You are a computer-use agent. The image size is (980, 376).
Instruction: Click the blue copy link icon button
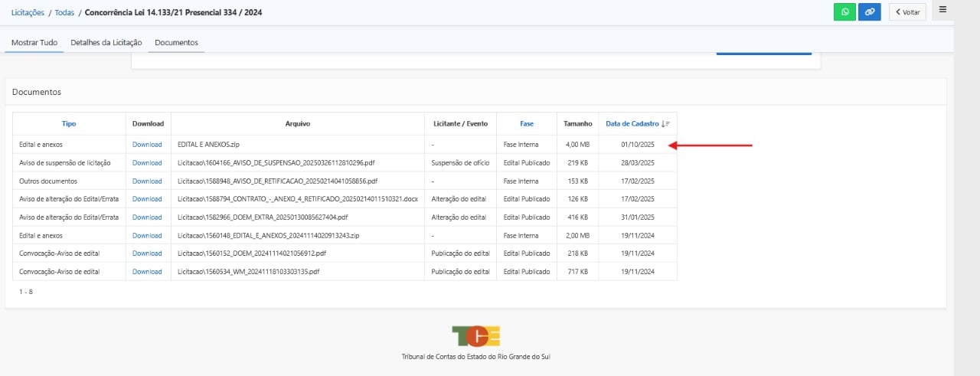tap(869, 12)
